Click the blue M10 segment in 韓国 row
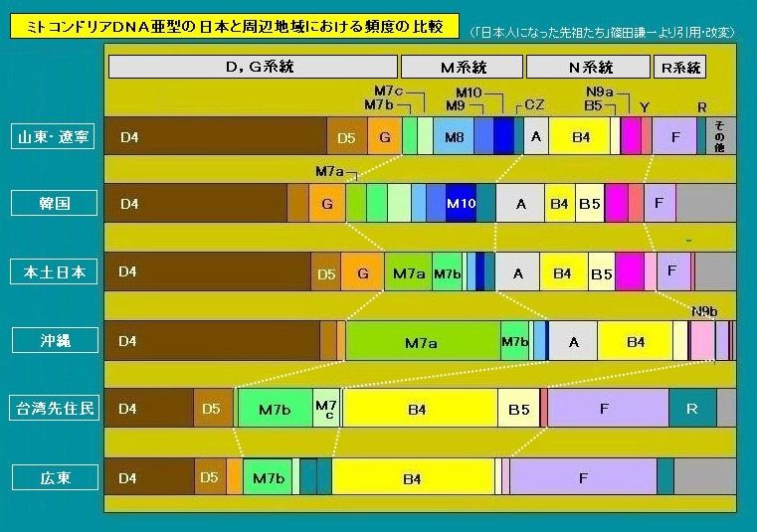 pos(462,204)
